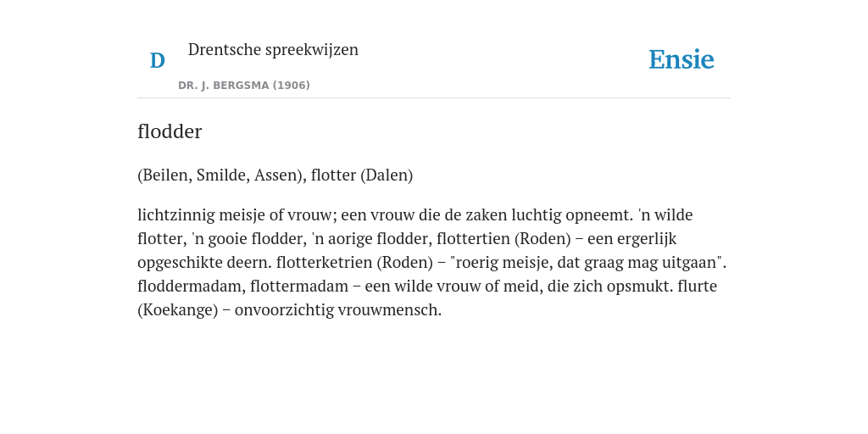The image size is (868, 434).
Task: Click author DR. J. BERGSMA (1906)
Action: [244, 86]
